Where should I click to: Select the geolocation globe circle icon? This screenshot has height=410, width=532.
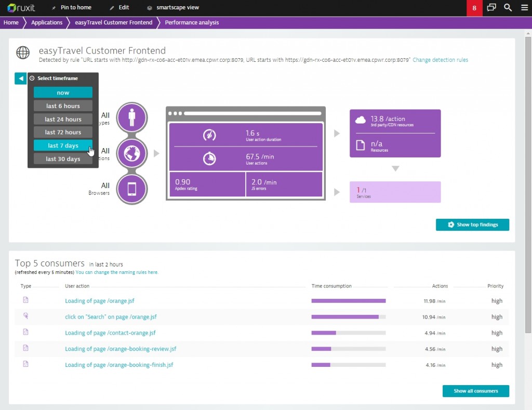[132, 153]
